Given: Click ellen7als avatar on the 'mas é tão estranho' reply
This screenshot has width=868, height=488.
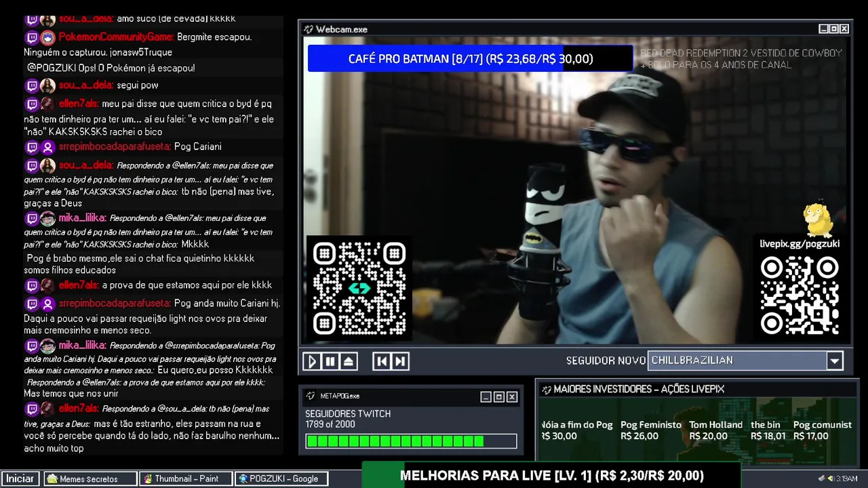Looking at the screenshot, I should 47,409.
